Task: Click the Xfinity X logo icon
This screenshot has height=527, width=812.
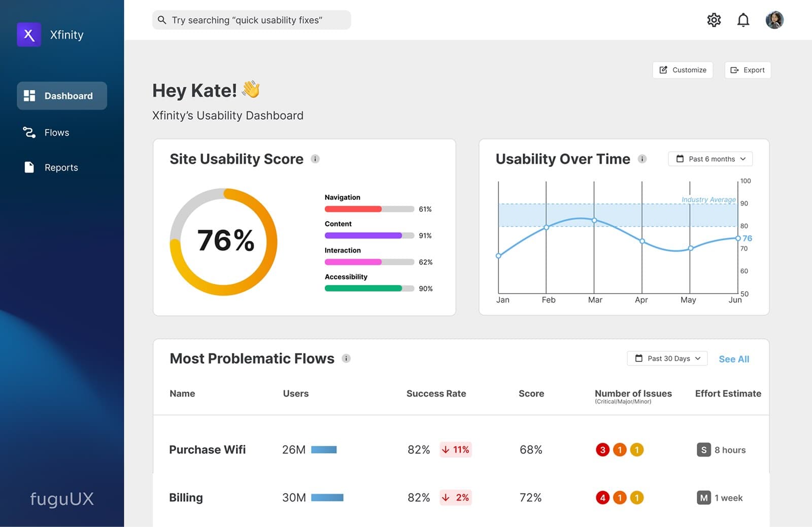Action: point(29,34)
